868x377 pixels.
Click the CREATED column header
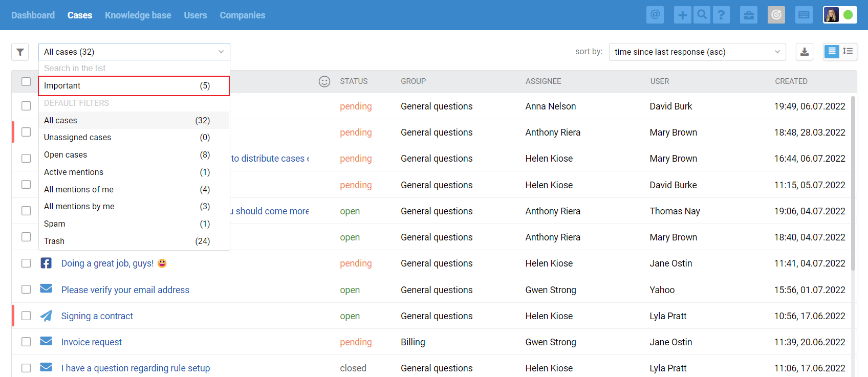pyautogui.click(x=791, y=81)
